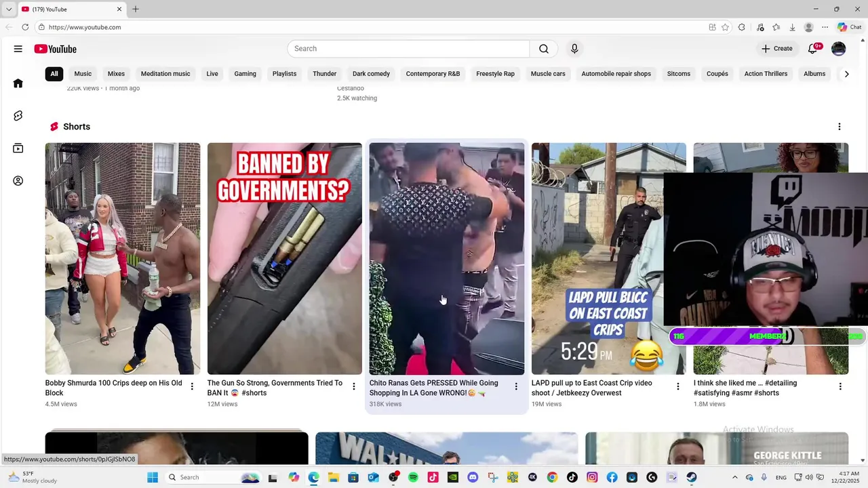Open LAPD pull up to East Coast Crip title

pos(592,388)
